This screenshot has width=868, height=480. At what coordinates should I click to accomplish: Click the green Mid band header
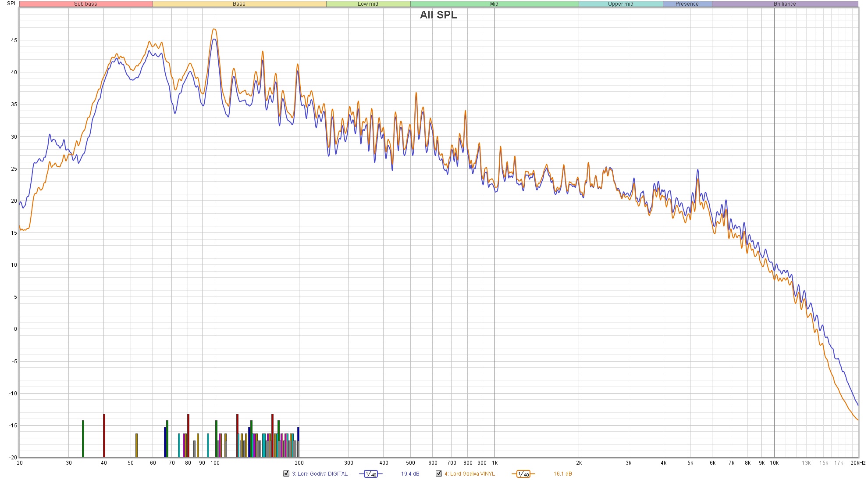494,4
